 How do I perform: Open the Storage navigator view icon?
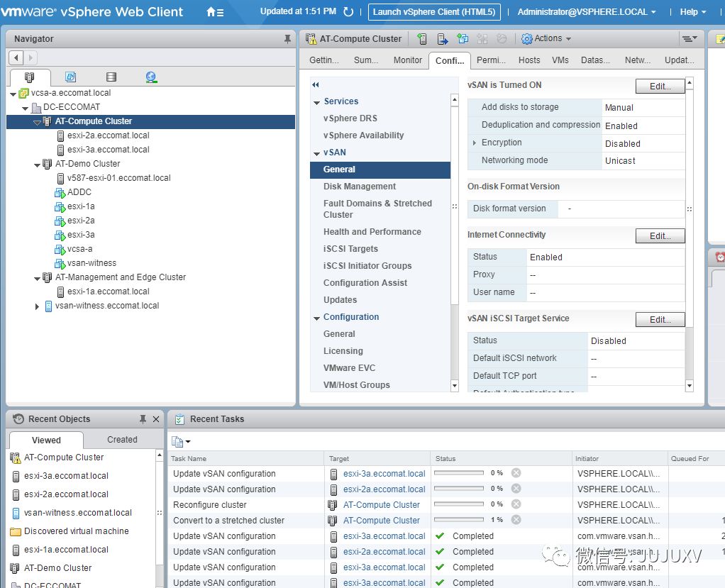[111, 77]
